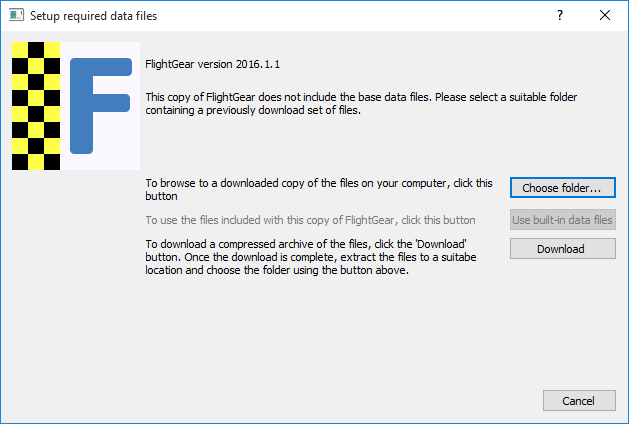Click the 'button. Once the download is complete' line
The height and width of the screenshot is (424, 629).
[311, 257]
